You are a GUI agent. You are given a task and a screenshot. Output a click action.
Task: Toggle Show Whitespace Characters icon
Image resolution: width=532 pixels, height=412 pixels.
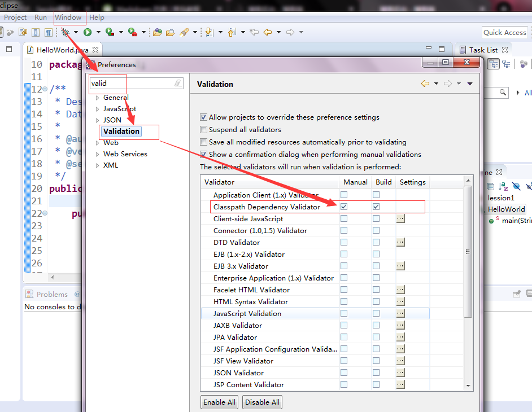tap(49, 33)
